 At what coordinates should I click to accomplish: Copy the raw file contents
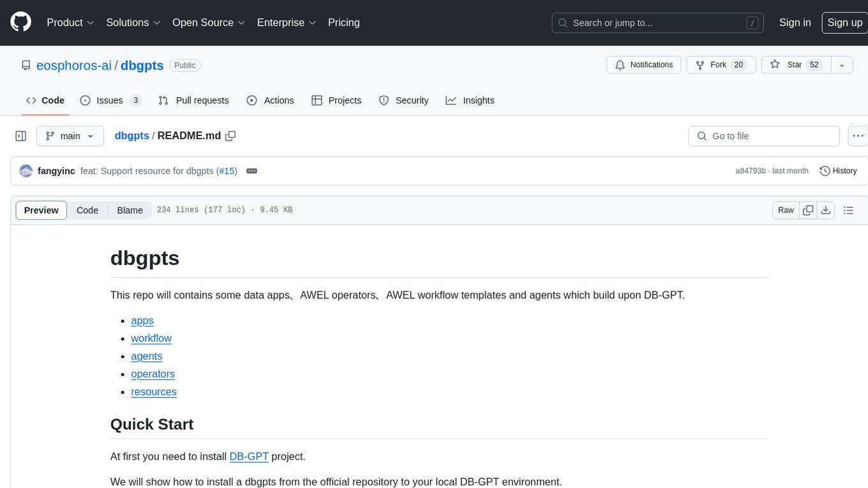coord(808,210)
